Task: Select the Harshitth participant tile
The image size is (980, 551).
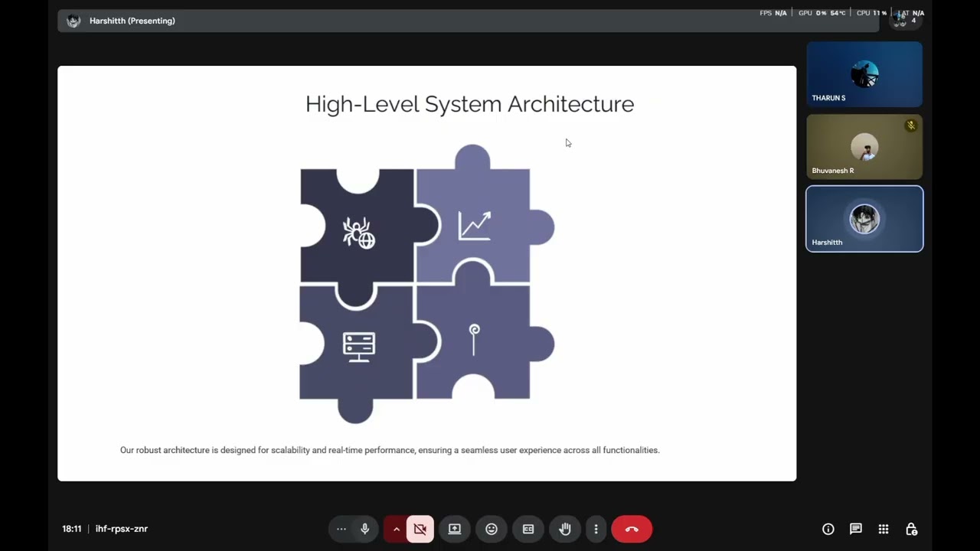Action: [x=864, y=219]
